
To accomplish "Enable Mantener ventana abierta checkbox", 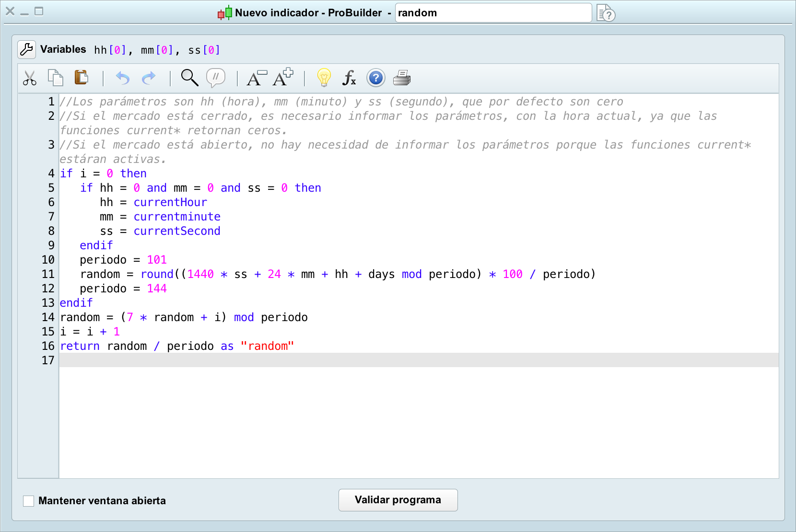I will pos(29,501).
